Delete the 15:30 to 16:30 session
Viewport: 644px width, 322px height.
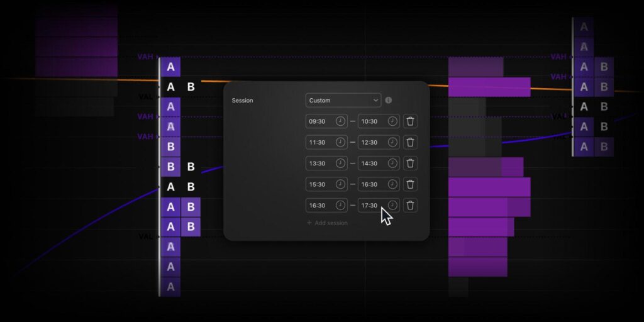click(x=410, y=184)
